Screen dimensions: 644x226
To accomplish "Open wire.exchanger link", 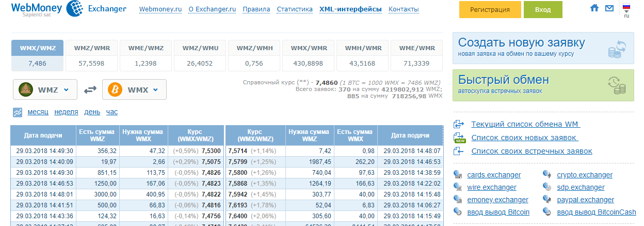I will tap(491, 187).
